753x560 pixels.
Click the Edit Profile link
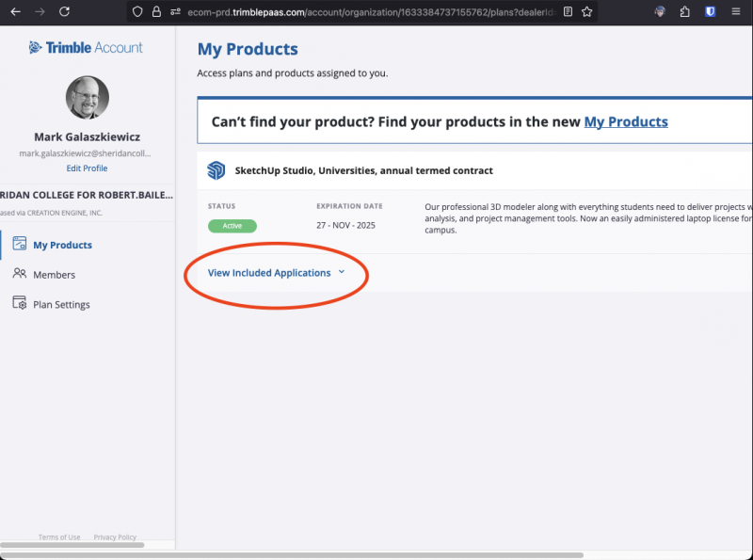87,168
